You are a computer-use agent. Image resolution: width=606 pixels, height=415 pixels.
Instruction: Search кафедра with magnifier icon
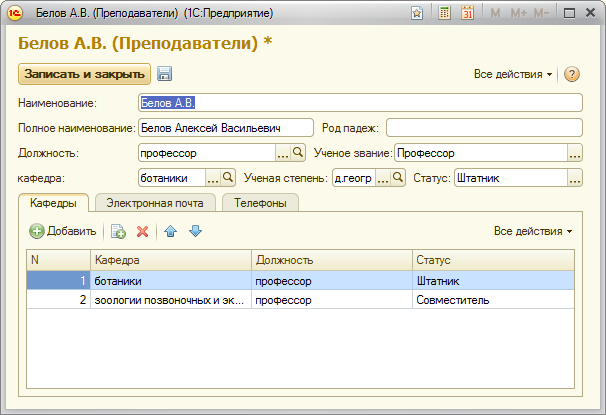228,178
